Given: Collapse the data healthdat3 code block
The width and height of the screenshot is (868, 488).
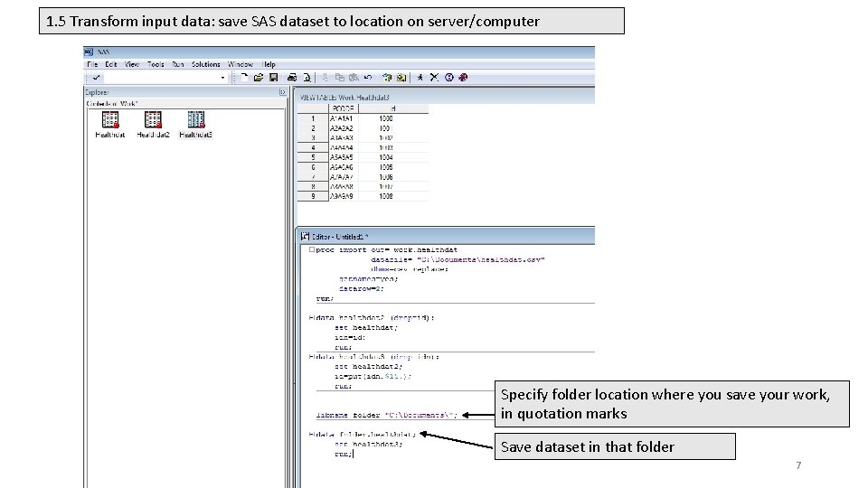Looking at the screenshot, I should point(310,357).
